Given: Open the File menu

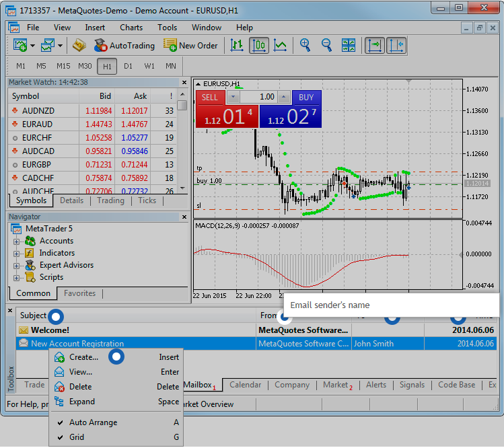Looking at the screenshot, I should pos(33,28).
